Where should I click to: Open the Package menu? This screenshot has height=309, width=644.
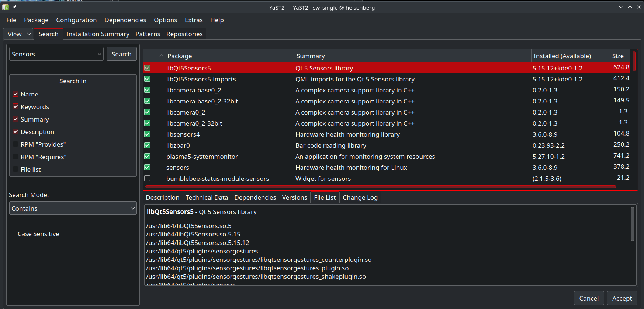36,20
